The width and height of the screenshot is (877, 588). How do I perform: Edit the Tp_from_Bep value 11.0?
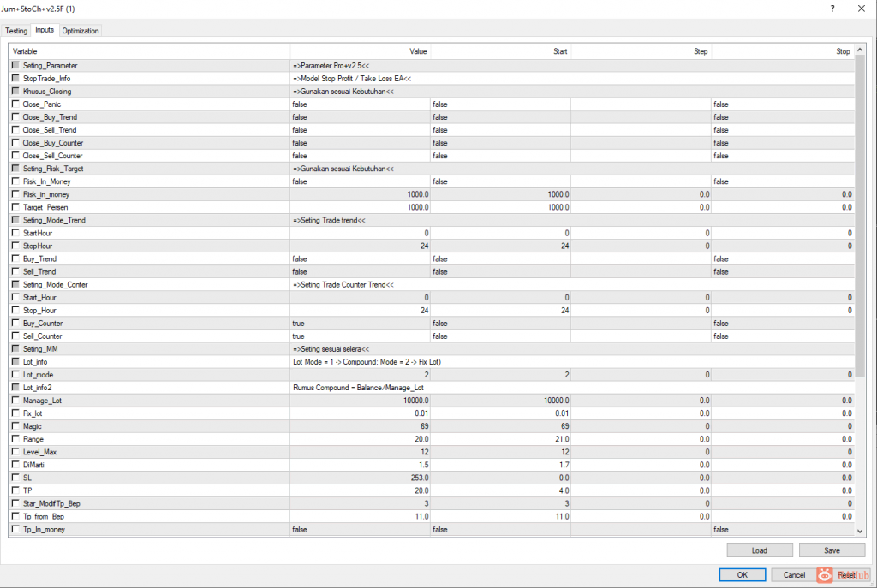point(361,516)
